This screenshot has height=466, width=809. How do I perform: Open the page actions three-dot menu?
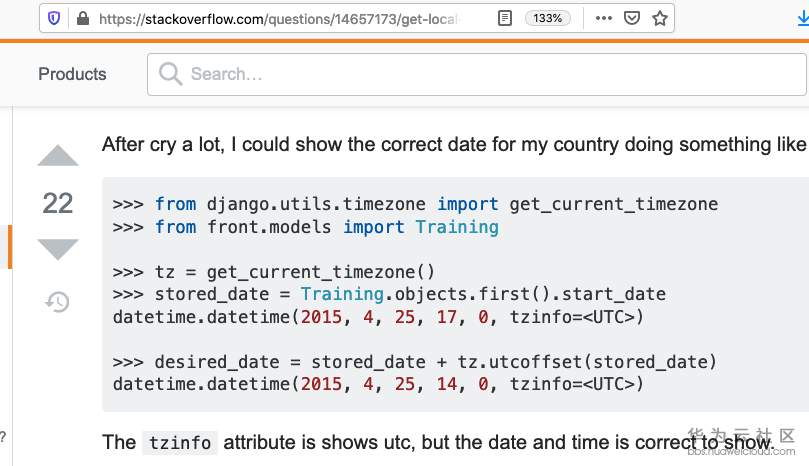click(x=604, y=18)
